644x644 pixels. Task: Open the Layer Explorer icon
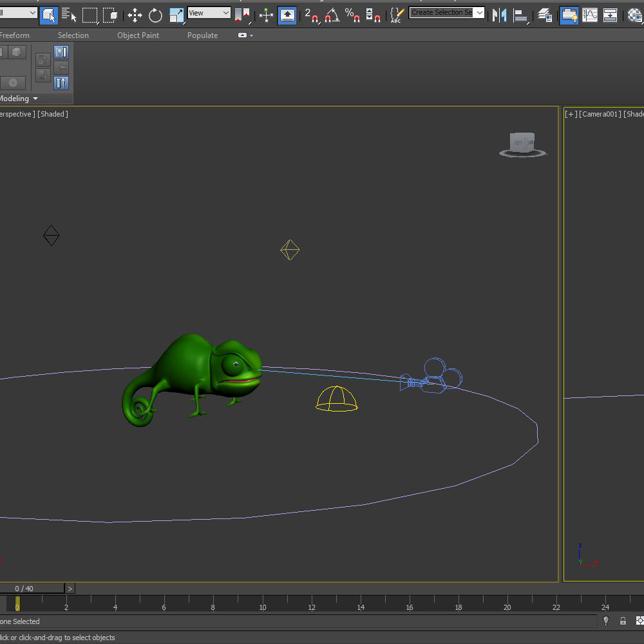click(545, 15)
